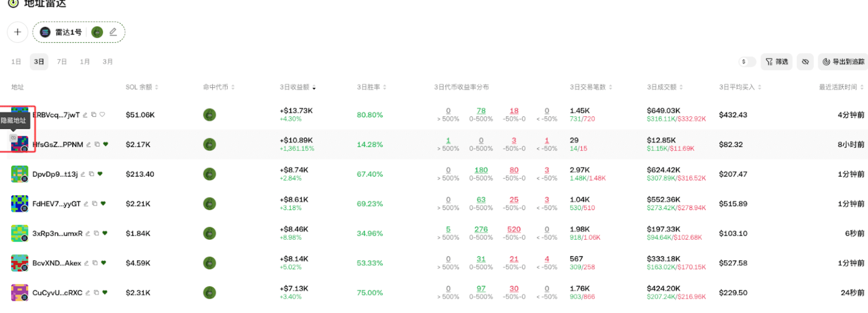This screenshot has width=868, height=313.
Task: Edit 雷达1号 name with pencil icon
Action: [x=113, y=32]
